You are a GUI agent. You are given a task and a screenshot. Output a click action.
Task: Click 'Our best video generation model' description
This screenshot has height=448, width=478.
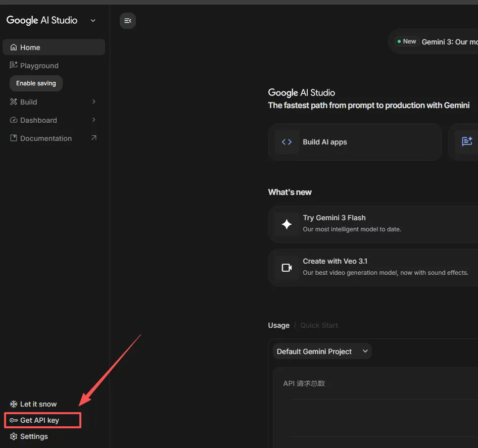(x=386, y=273)
